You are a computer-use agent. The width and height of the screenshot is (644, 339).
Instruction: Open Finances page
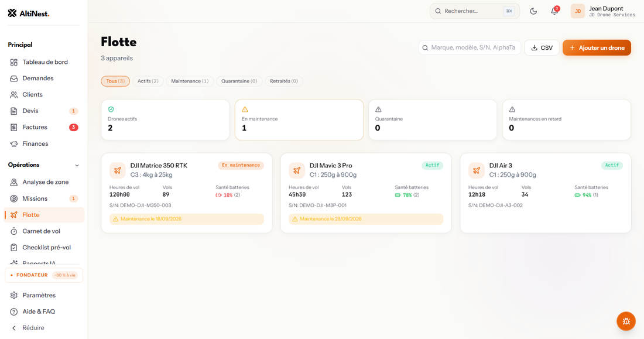[x=44, y=144]
